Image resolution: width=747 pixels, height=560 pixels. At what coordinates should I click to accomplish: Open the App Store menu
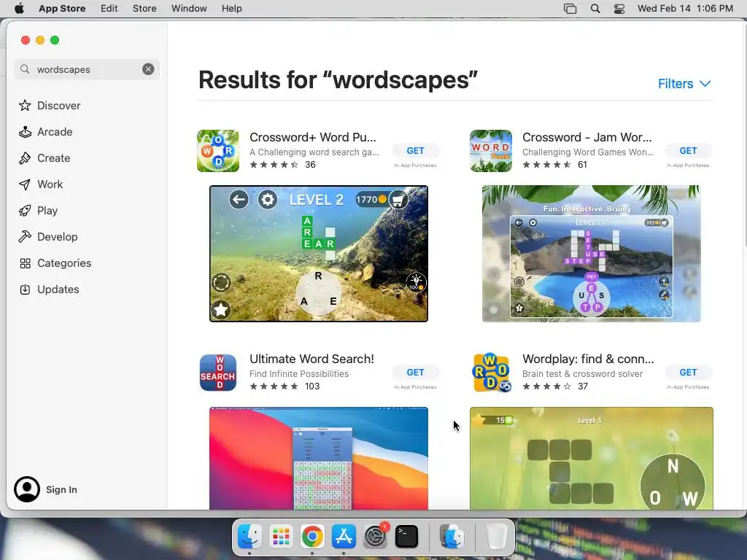(62, 9)
